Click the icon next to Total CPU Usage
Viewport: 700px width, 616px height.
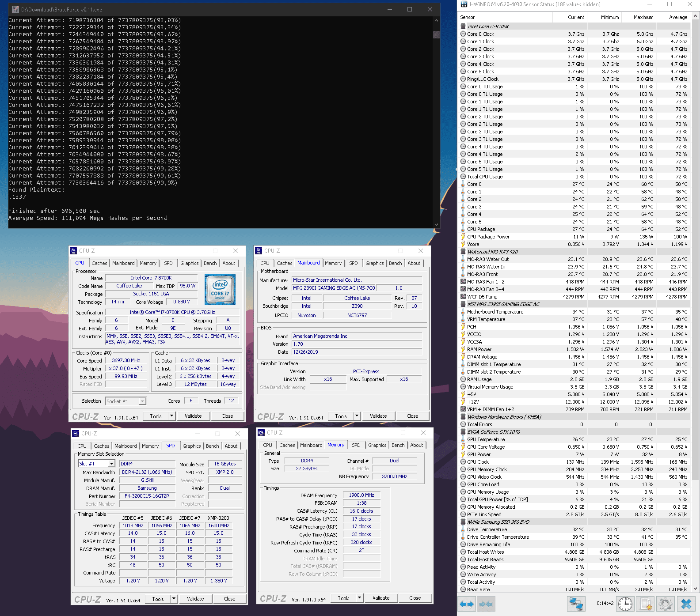click(x=463, y=177)
